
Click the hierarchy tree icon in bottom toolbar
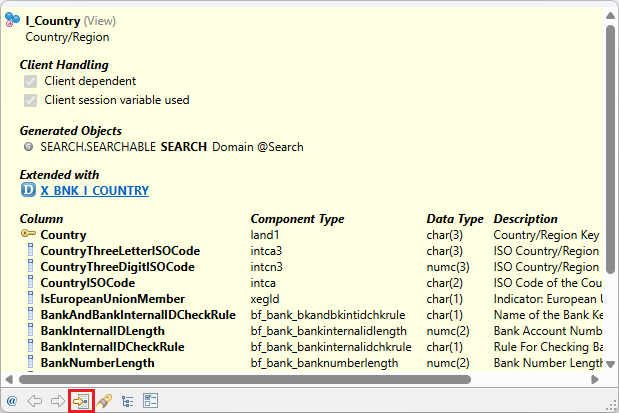[128, 402]
